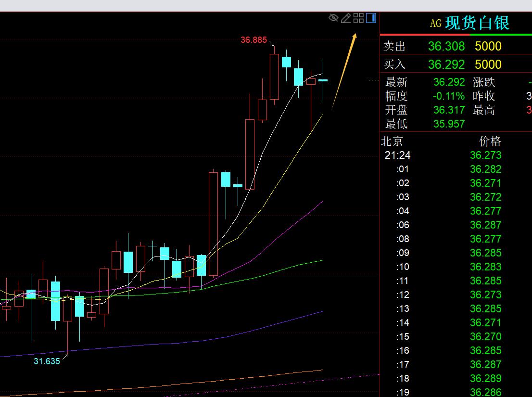The width and height of the screenshot is (532, 397).
Task: Click the 最新 price value 36.292
Action: [449, 82]
